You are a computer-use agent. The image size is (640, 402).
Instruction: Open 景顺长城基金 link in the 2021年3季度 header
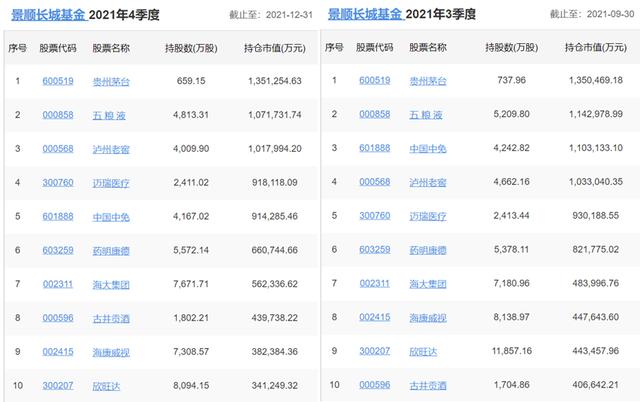tap(366, 14)
